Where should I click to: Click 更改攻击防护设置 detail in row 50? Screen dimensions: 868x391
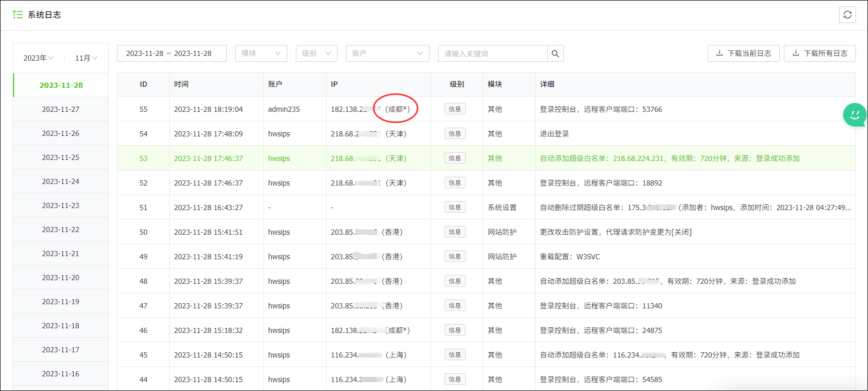point(616,232)
